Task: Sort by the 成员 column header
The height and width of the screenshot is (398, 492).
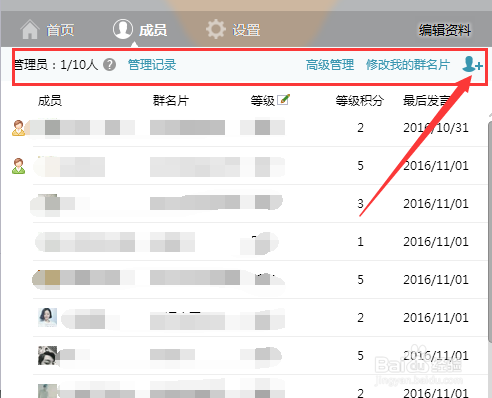Action: tap(50, 100)
